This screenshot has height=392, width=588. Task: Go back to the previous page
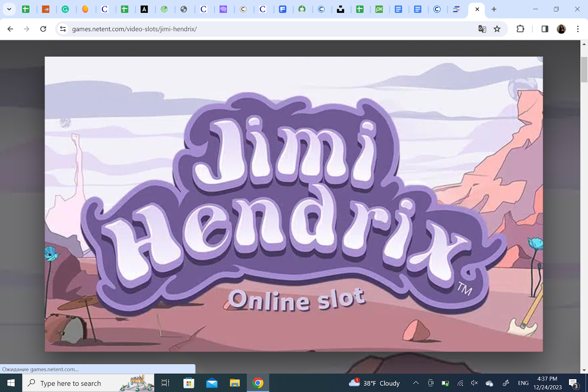click(10, 29)
